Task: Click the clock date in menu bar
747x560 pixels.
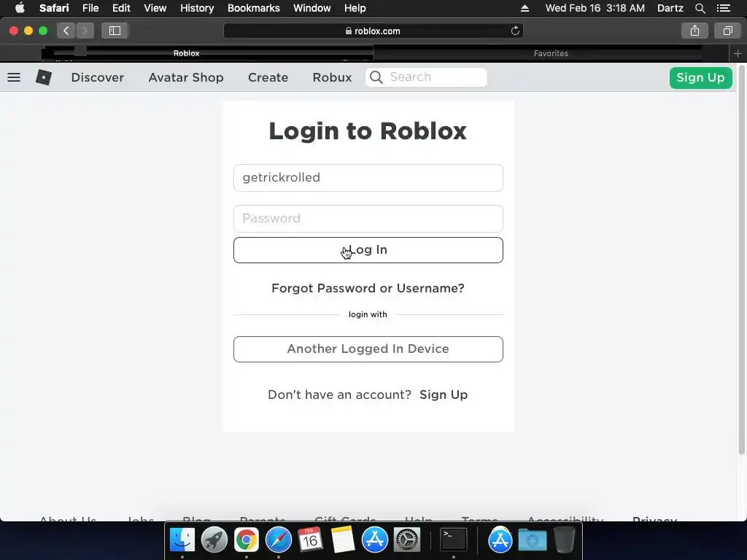Action: tap(595, 8)
